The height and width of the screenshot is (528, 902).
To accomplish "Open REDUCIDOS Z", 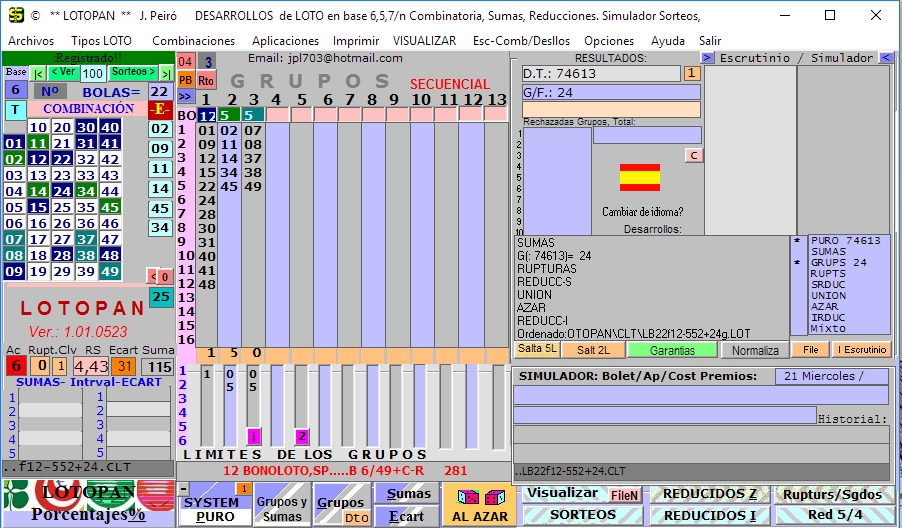I will coord(709,494).
